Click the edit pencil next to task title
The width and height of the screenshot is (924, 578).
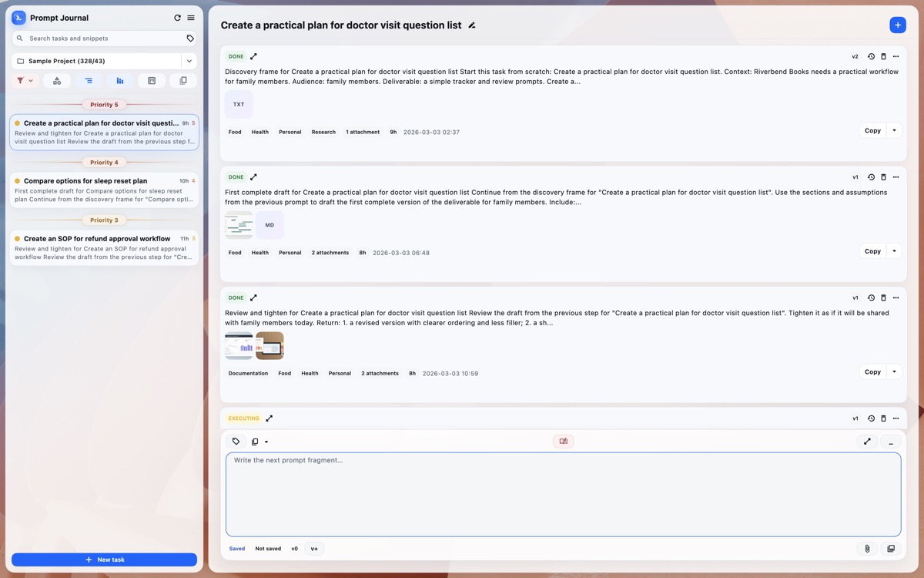pyautogui.click(x=472, y=25)
